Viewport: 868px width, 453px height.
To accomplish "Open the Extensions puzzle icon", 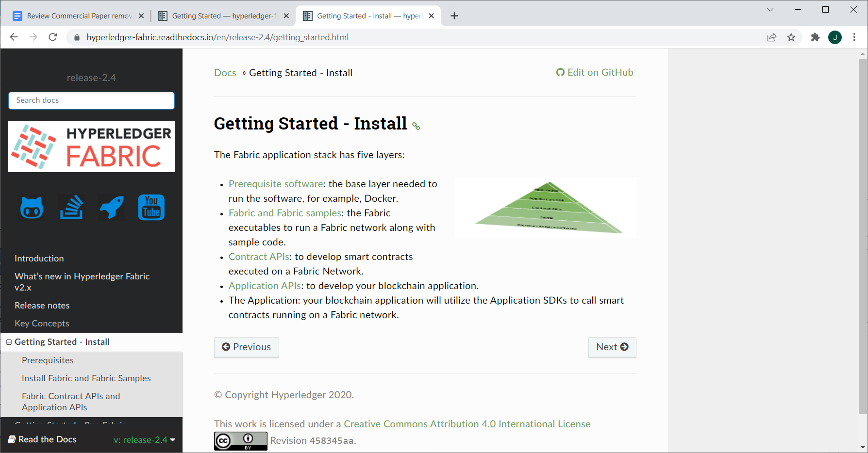I will point(816,37).
